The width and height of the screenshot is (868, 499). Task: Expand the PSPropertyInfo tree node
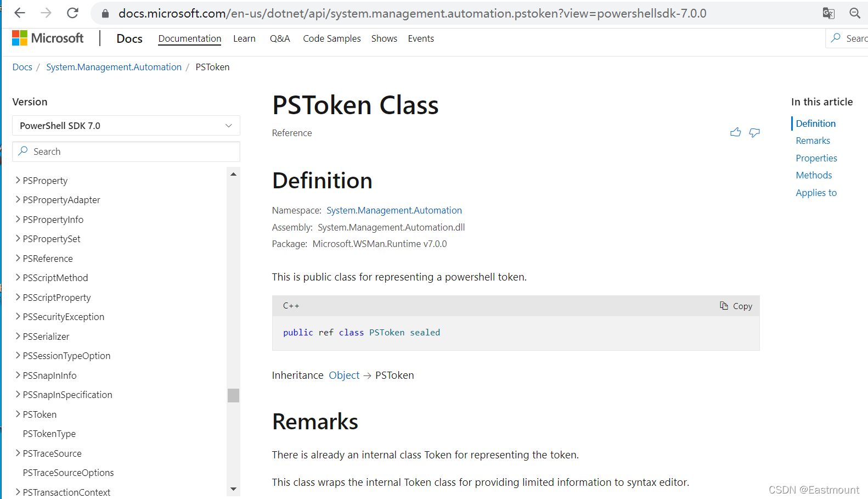point(18,219)
